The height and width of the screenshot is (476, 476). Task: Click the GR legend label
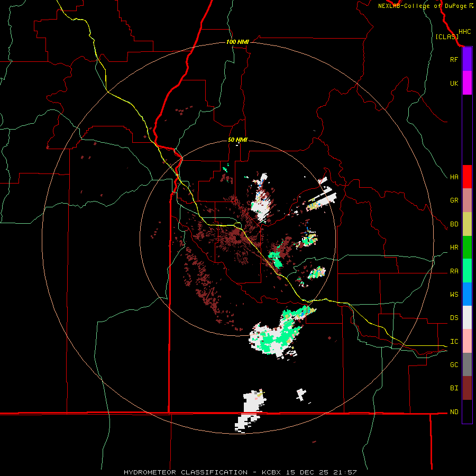point(454,200)
